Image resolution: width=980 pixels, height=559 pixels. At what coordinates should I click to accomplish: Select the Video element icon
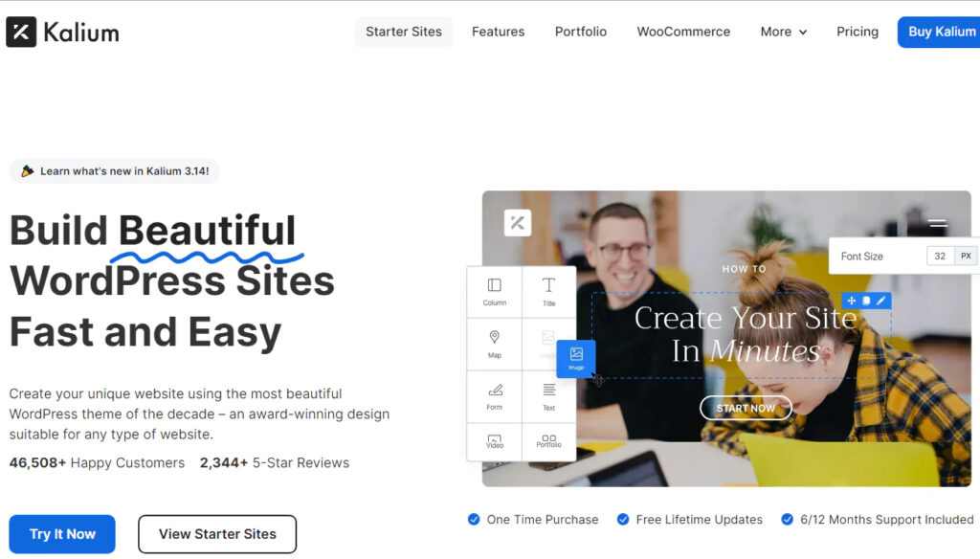click(495, 440)
